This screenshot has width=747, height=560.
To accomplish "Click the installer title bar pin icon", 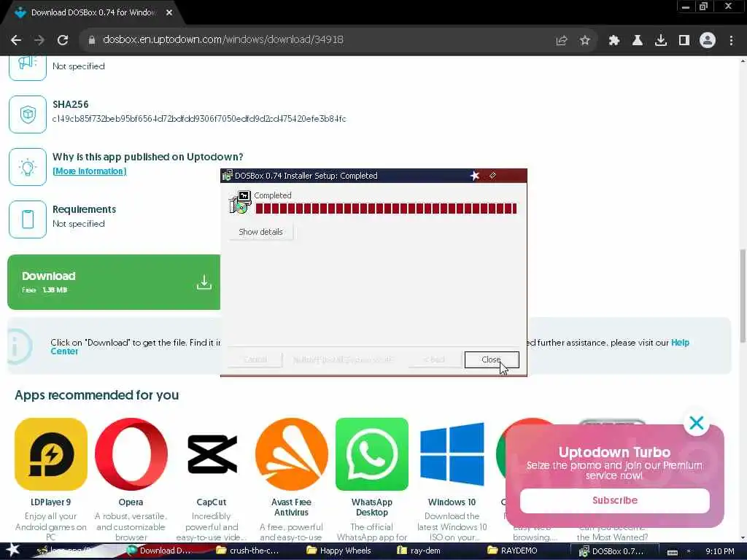I will point(493,176).
